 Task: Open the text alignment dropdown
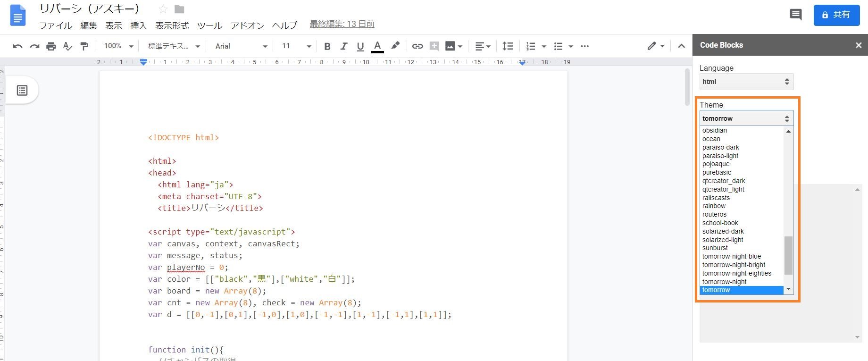[483, 46]
